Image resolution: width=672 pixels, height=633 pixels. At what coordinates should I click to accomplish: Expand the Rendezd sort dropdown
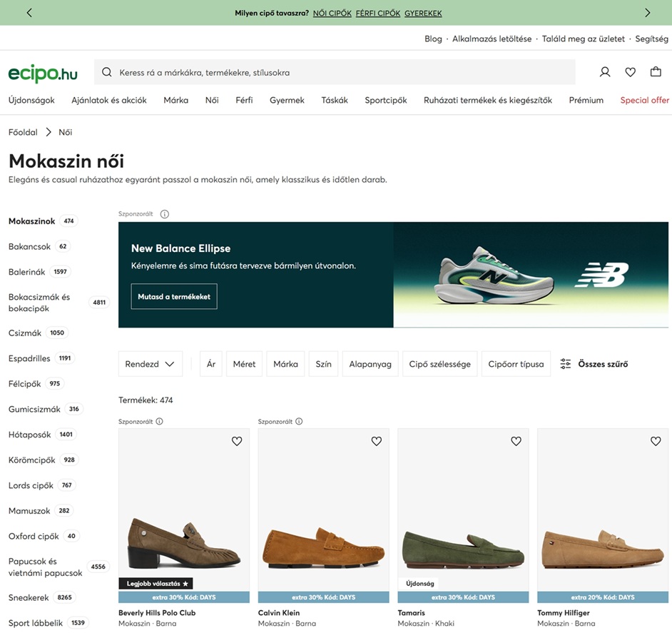pos(150,364)
